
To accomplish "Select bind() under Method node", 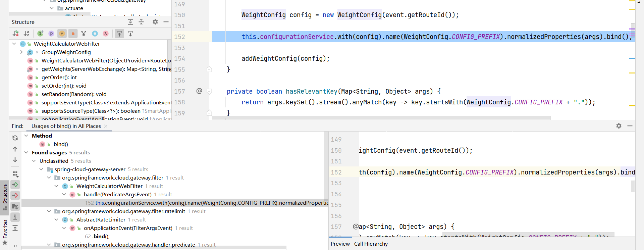I will [61, 144].
